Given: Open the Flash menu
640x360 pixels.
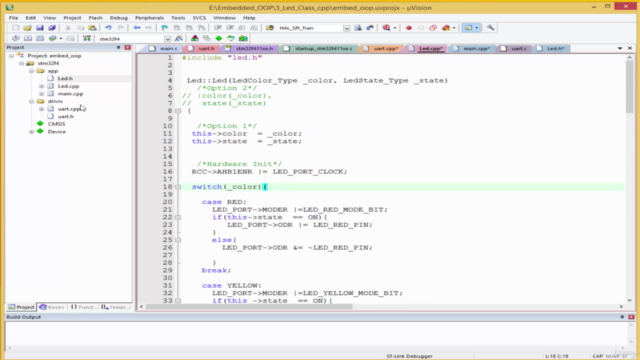Looking at the screenshot, I should click(x=96, y=18).
